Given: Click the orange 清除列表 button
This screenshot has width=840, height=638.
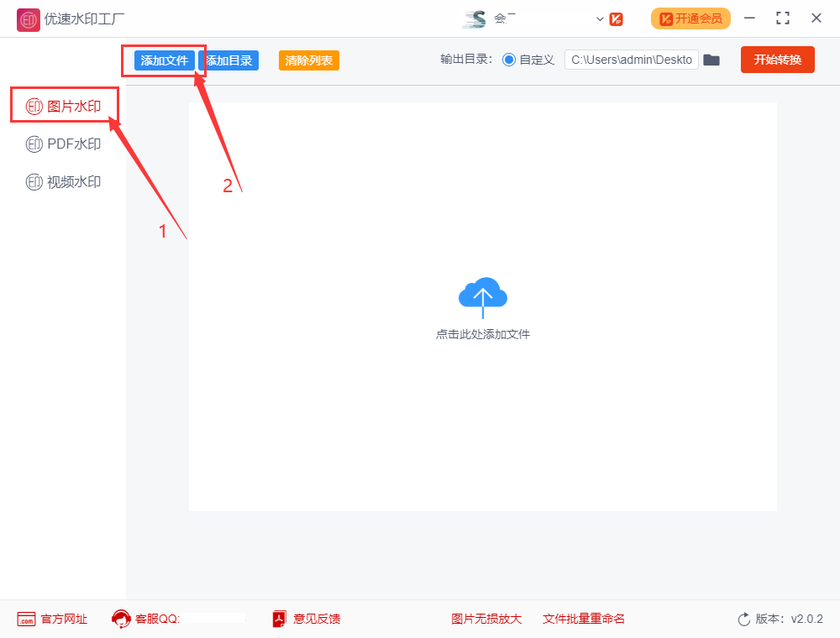Looking at the screenshot, I should pos(308,60).
